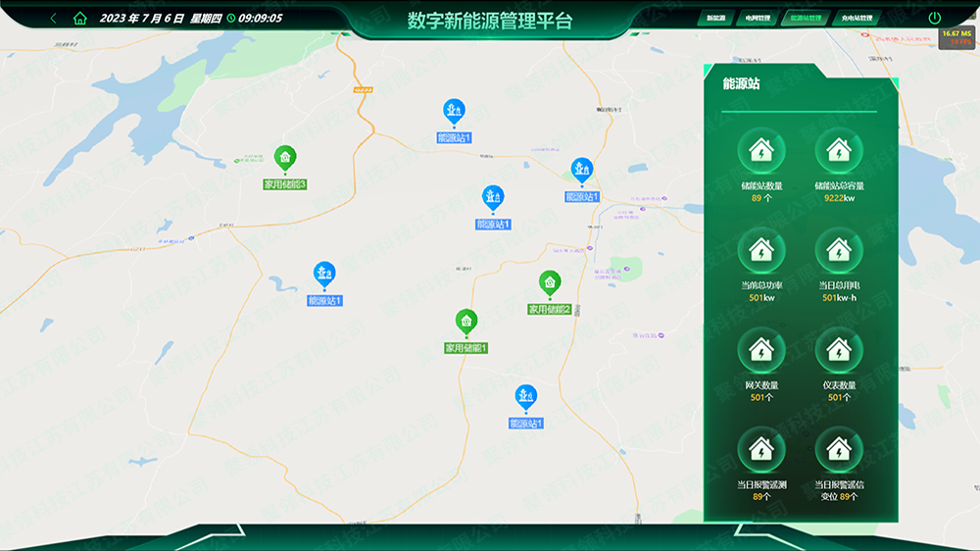Click the 当日报警遥信 变位 89个 text
980x551 pixels.
(839, 490)
